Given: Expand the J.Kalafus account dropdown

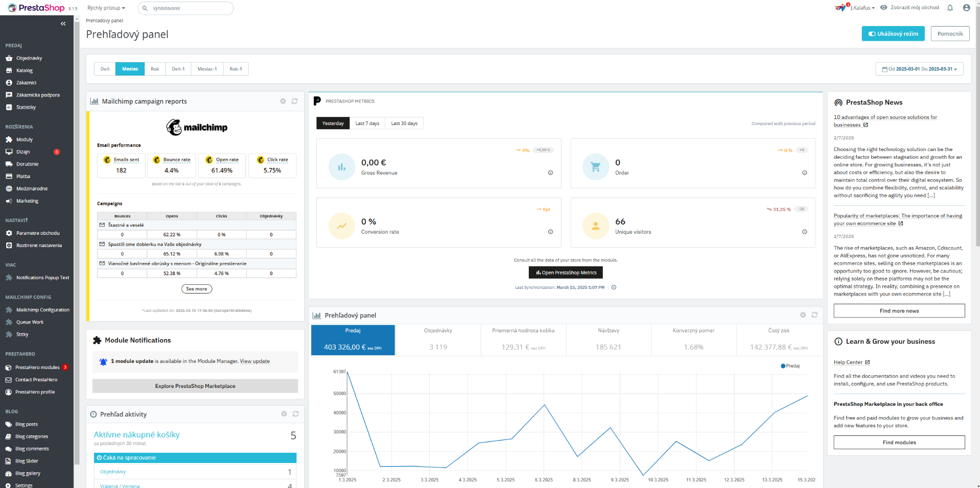Looking at the screenshot, I should coord(862,8).
